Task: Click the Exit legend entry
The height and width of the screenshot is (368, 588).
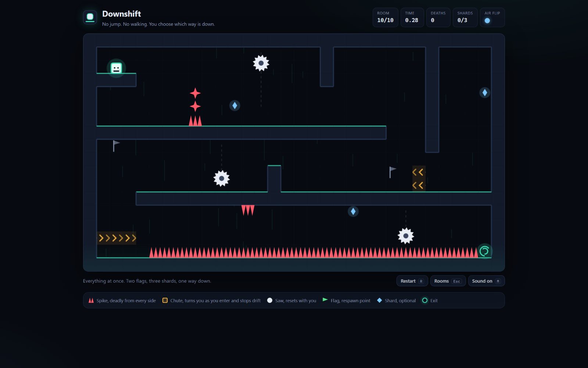Action: [430, 301]
